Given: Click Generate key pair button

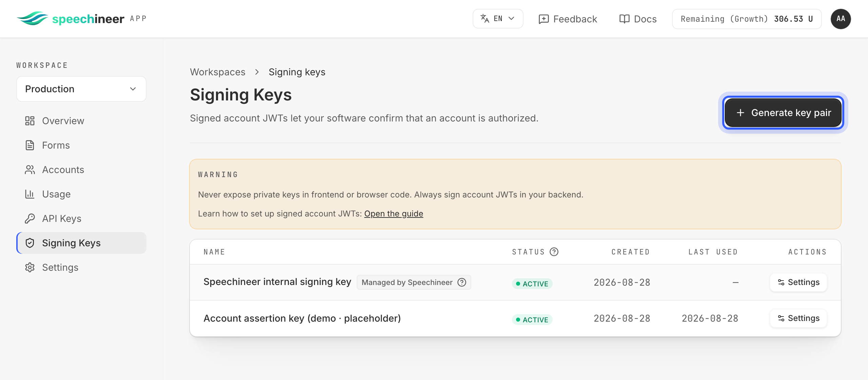Looking at the screenshot, I should tap(783, 113).
